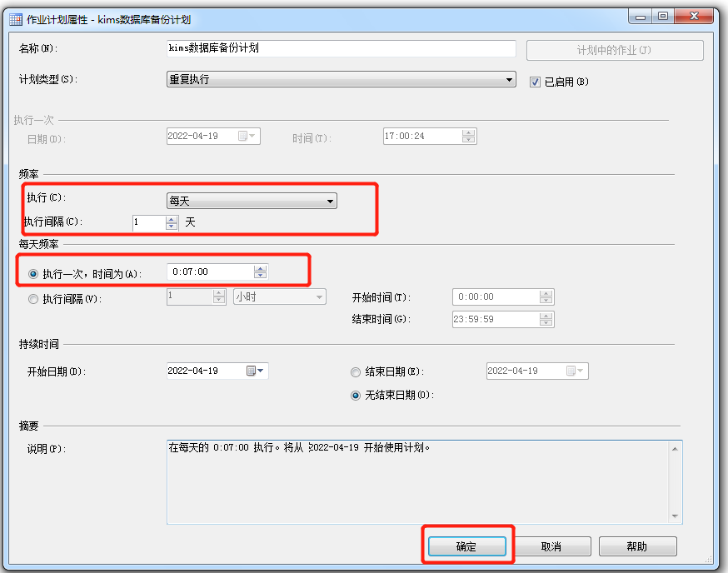Select 执行一次，时间为 radio button
The image size is (728, 573).
pos(33,274)
